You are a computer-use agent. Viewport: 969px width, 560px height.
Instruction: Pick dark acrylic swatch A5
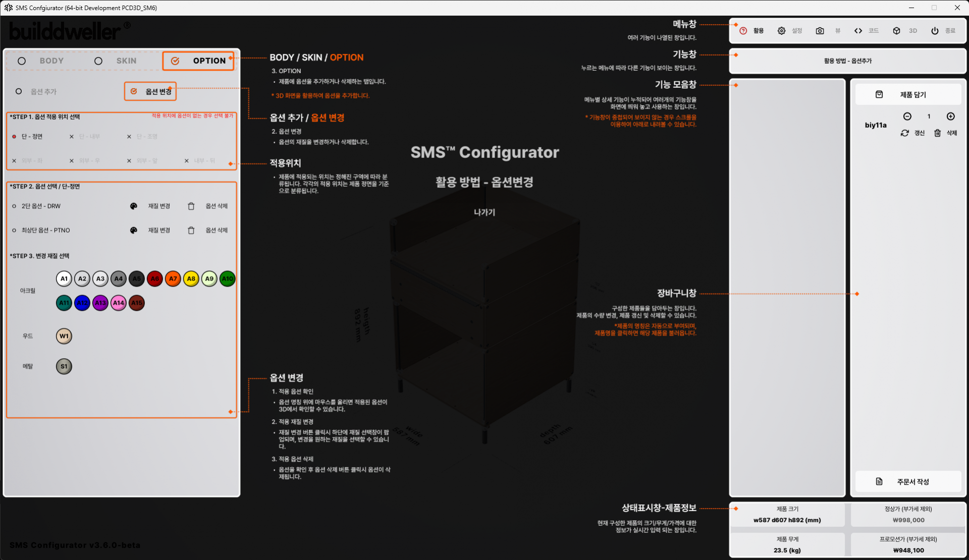tap(137, 279)
